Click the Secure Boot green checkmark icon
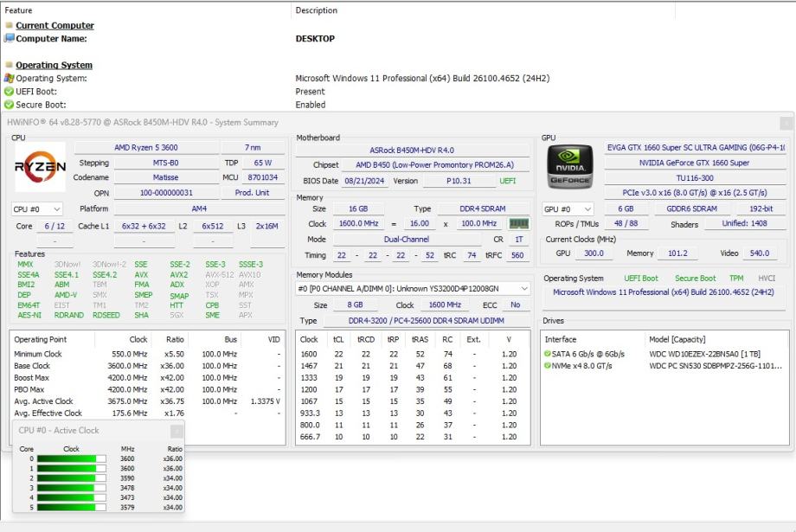The height and width of the screenshot is (532, 796). tap(10, 105)
